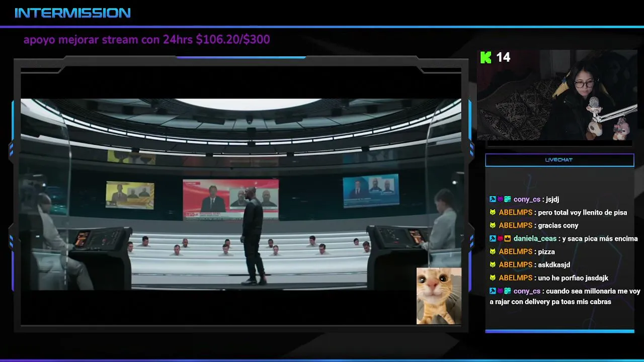Click the yellow cat badge beside "pero total voy llenito"

pyautogui.click(x=493, y=213)
